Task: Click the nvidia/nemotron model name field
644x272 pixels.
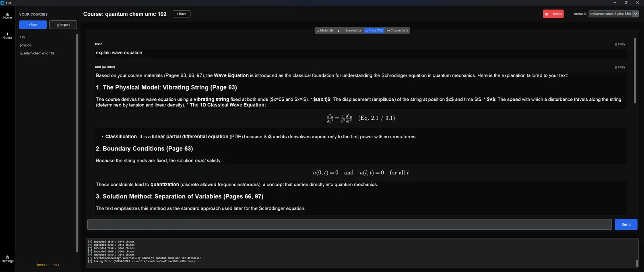Action: click(x=611, y=14)
